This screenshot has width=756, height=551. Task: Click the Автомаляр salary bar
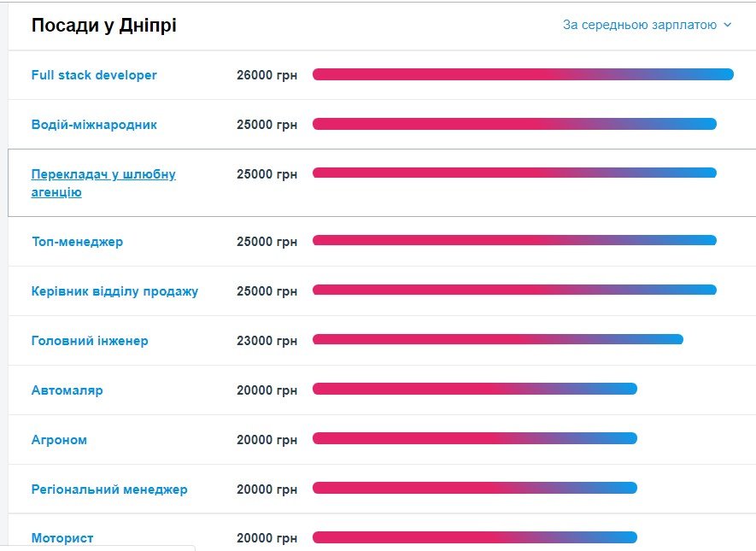(x=475, y=389)
